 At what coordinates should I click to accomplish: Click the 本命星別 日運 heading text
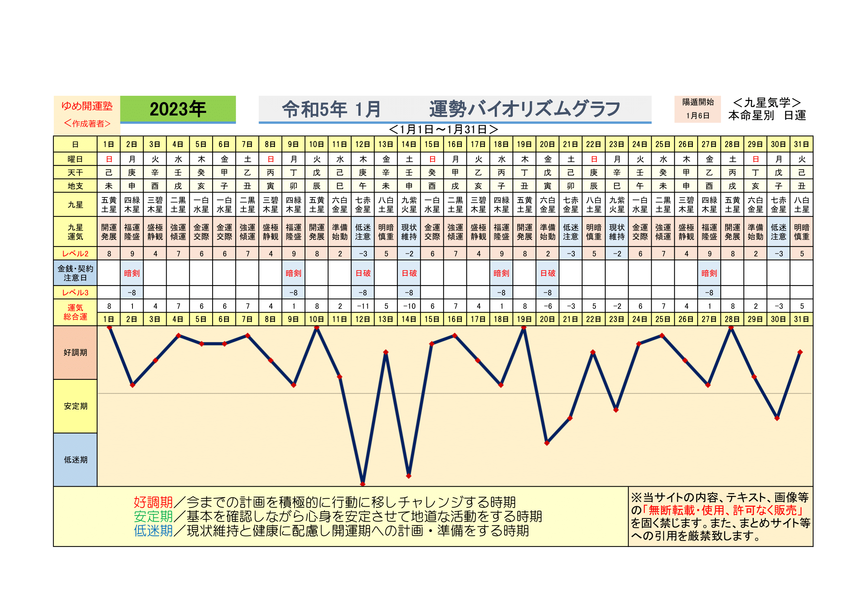click(767, 116)
